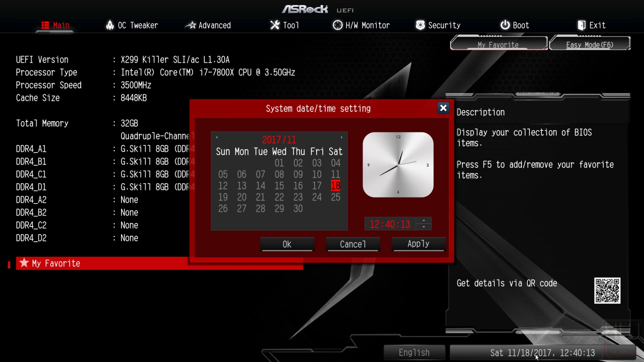Click the 12:40:13 time field
This screenshot has width=644, height=362.
[390, 224]
